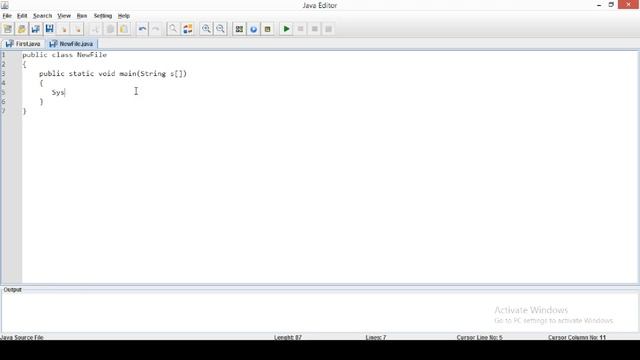Click the Paste clipboard icon

[x=124, y=29]
